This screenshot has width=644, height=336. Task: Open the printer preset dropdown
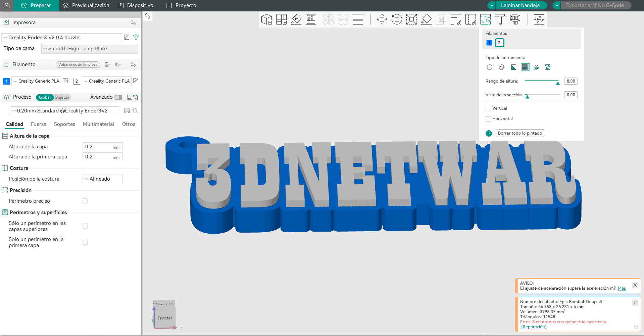pyautogui.click(x=62, y=38)
